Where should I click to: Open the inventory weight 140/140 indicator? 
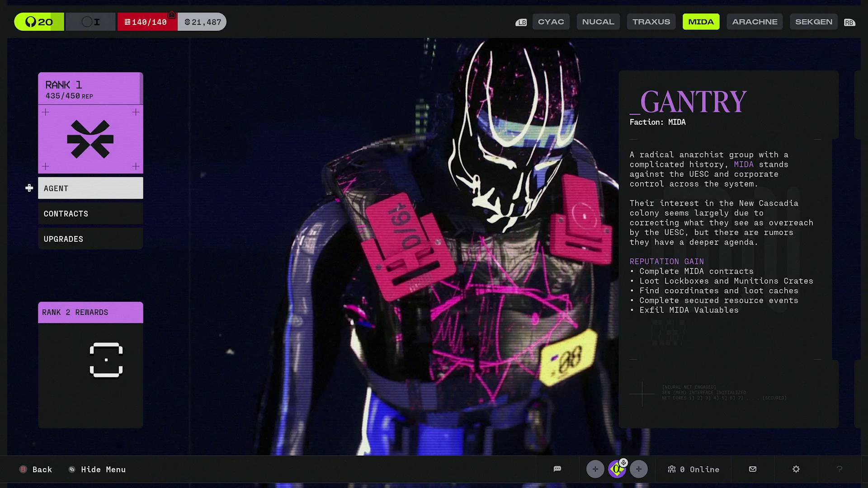coord(146,21)
